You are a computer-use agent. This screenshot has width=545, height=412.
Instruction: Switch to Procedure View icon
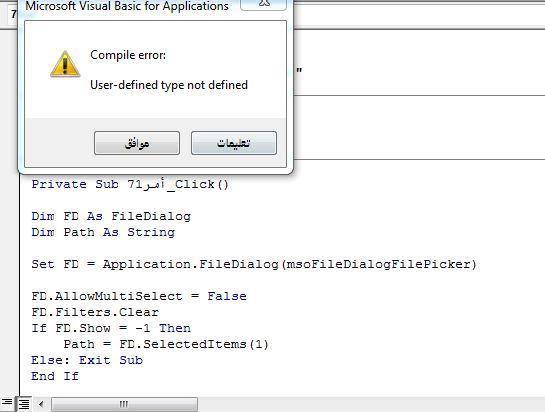click(x=7, y=403)
